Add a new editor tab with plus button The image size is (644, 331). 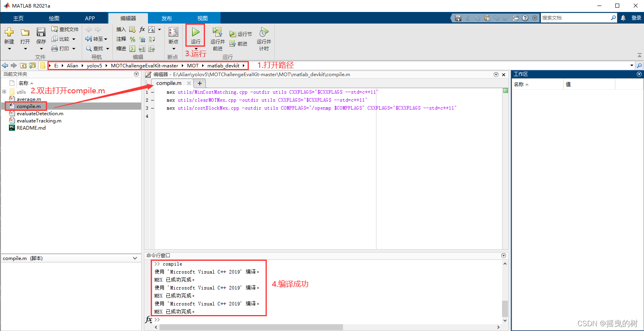(x=200, y=83)
